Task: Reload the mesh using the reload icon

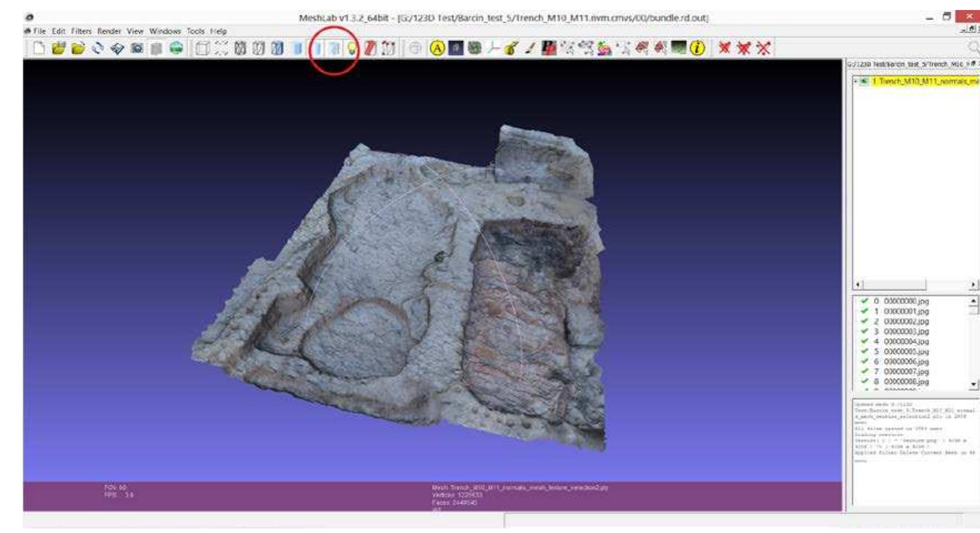Action: (97, 49)
